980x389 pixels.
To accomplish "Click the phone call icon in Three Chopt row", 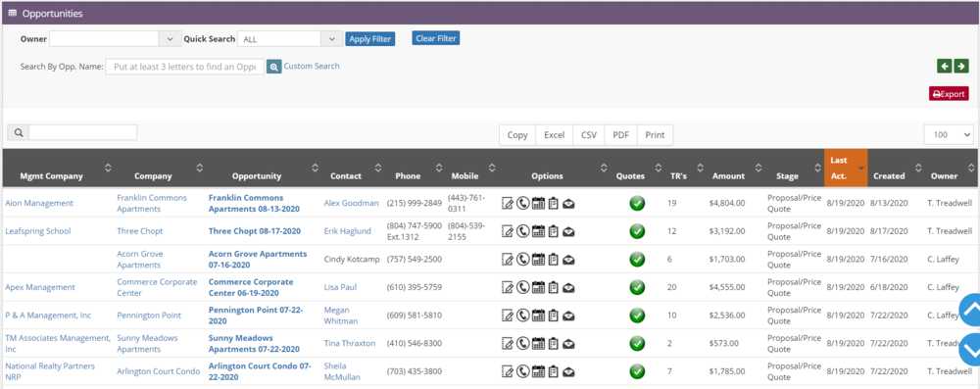I will point(522,231).
